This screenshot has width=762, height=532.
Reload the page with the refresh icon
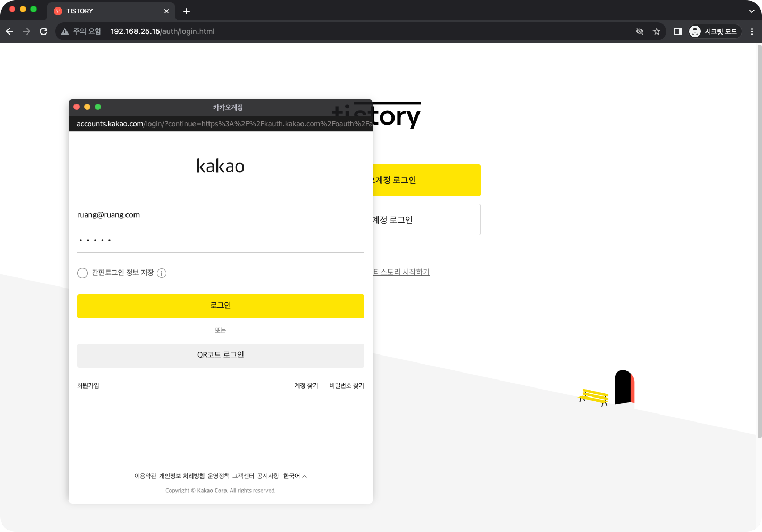[44, 31]
